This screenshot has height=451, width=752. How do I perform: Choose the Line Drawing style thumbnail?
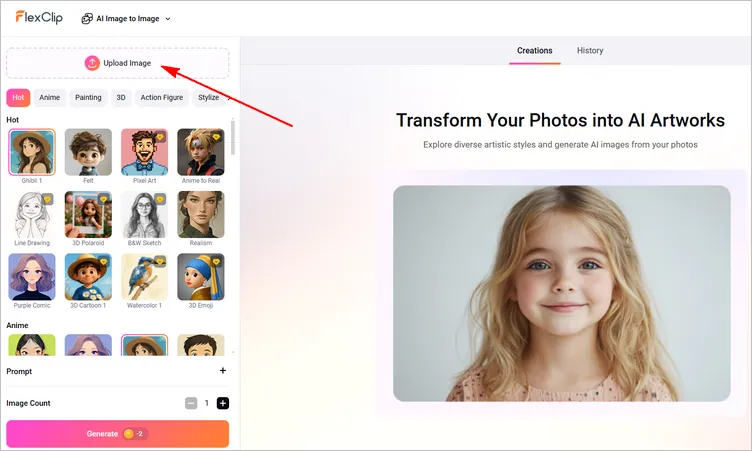click(x=32, y=214)
